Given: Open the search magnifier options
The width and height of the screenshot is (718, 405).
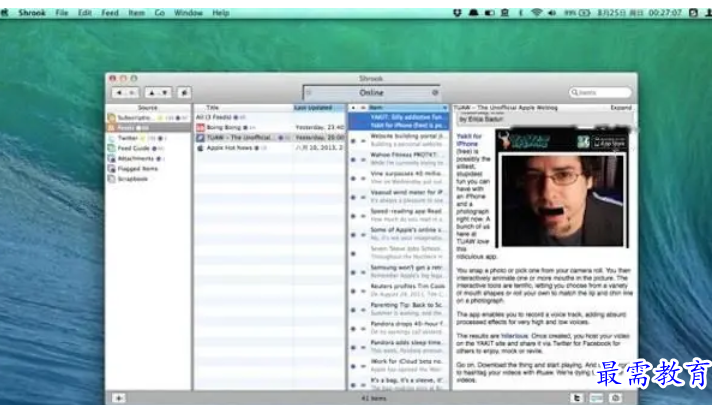Looking at the screenshot, I should (x=574, y=93).
